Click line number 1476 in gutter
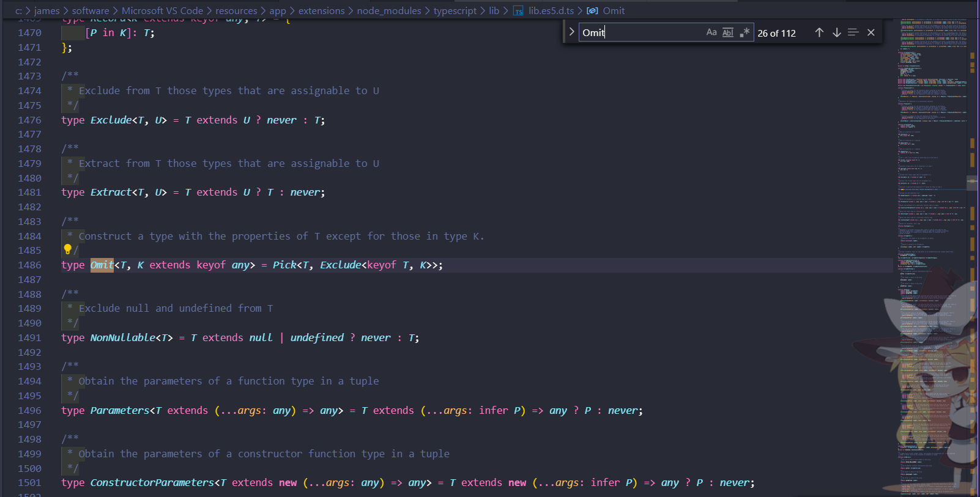 29,120
